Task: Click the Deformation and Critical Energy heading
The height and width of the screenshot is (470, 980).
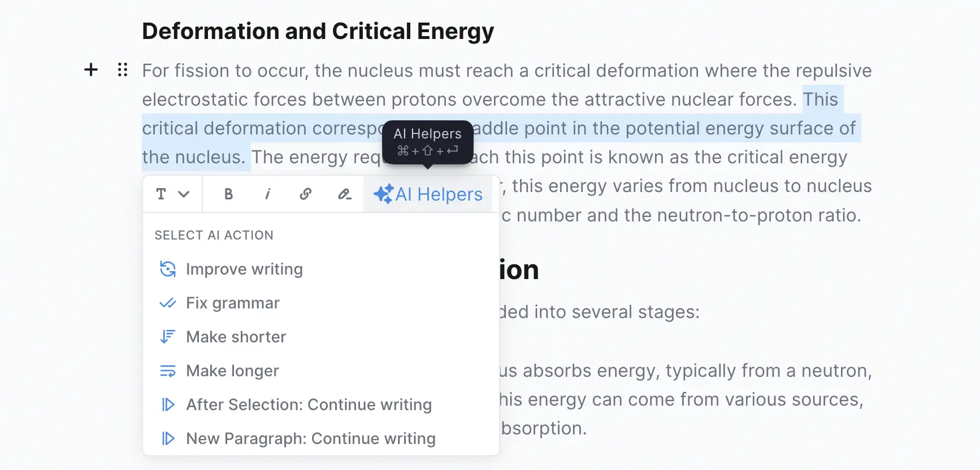Action: [318, 31]
